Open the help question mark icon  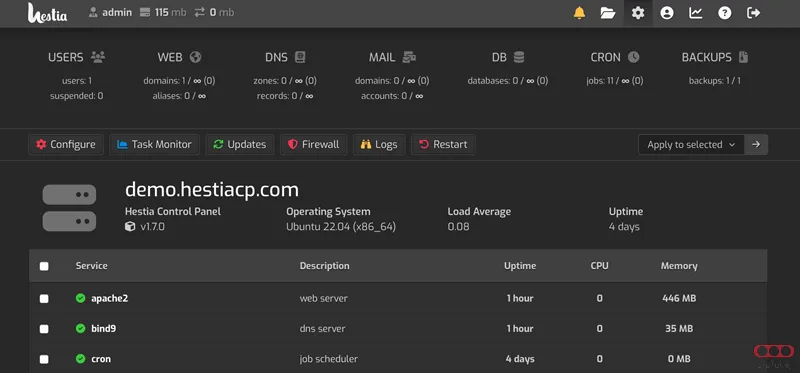(x=724, y=13)
